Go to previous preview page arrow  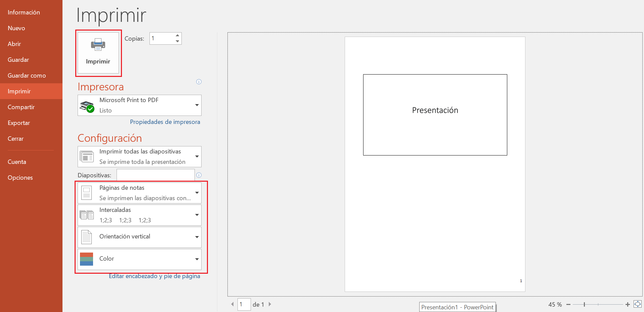(x=232, y=304)
